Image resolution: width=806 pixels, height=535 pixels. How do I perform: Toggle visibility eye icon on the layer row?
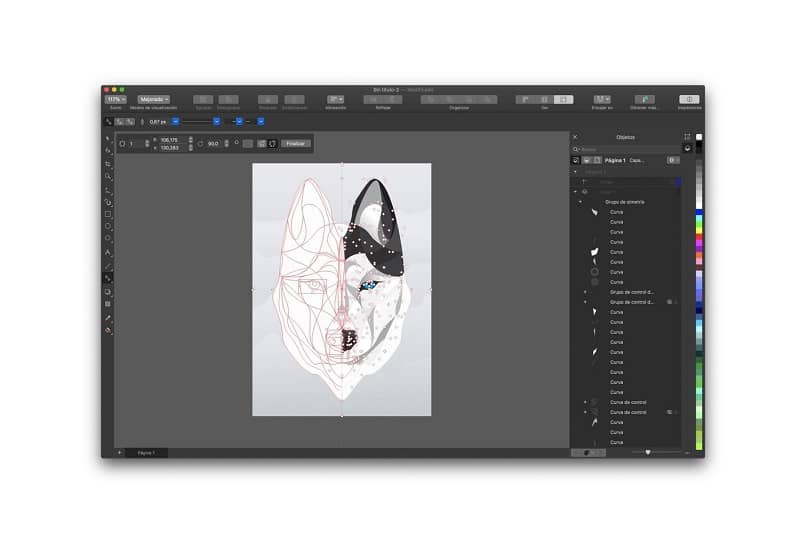[x=585, y=191]
